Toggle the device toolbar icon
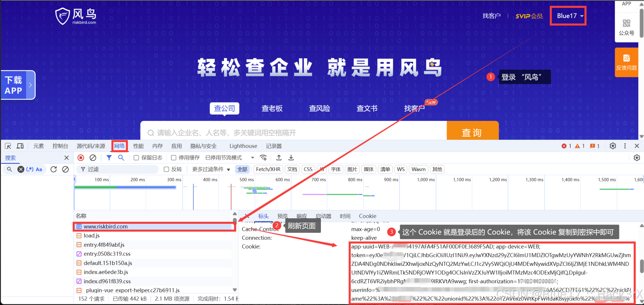The height and width of the screenshot is (305, 644). click(x=20, y=146)
